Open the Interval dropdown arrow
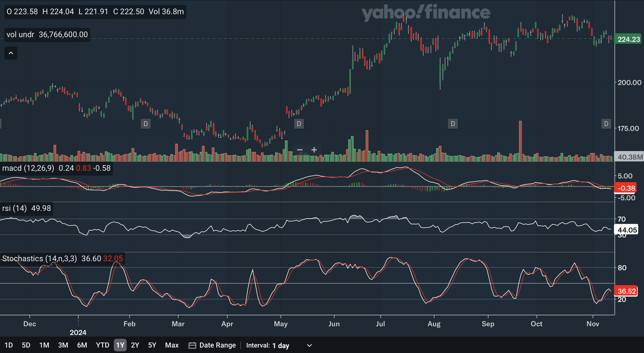This screenshot has width=644, height=353. pyautogui.click(x=309, y=345)
